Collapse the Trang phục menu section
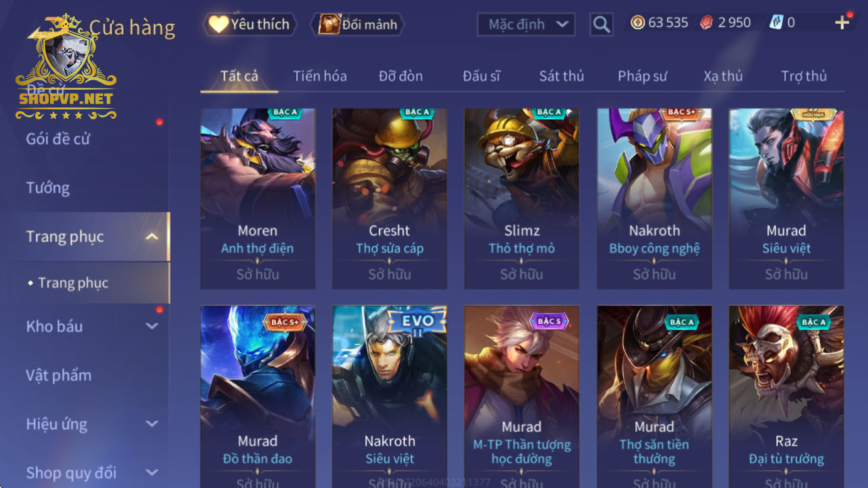The height and width of the screenshot is (488, 868). pos(151,237)
